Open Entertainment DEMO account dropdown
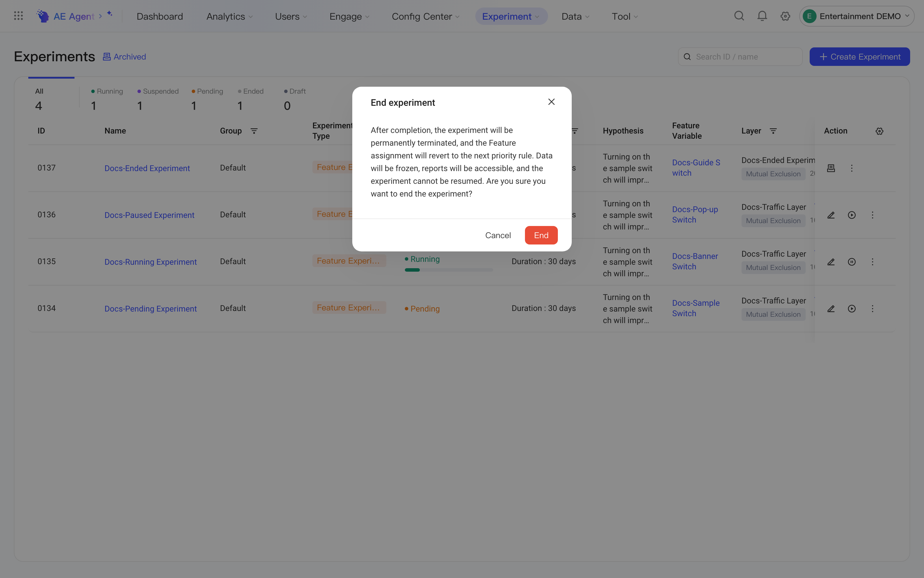924x578 pixels. [x=856, y=16]
